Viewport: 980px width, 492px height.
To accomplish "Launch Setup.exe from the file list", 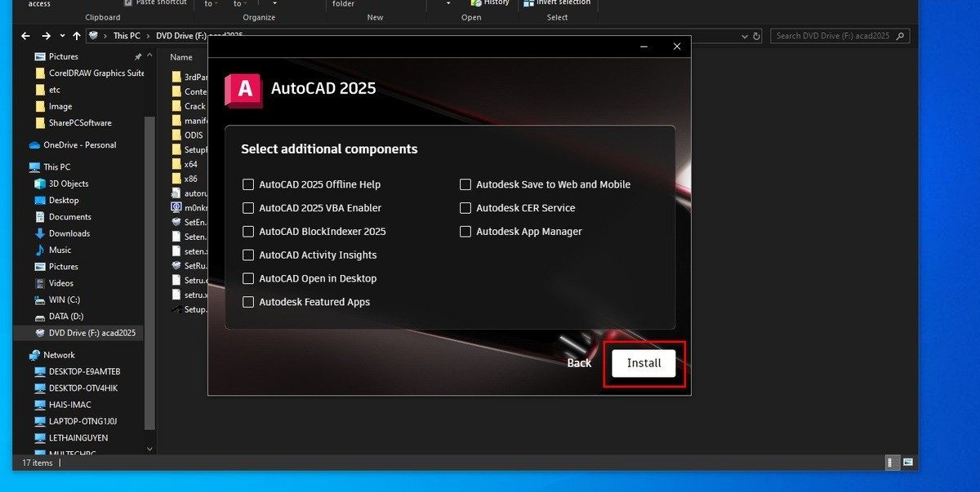I will (x=194, y=308).
